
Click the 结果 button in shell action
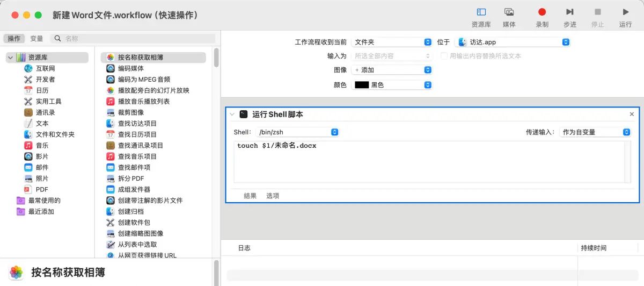(x=250, y=196)
